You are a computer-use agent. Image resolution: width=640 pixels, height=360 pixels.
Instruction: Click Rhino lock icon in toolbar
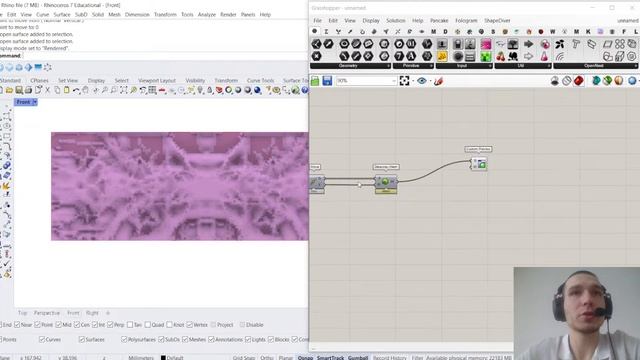[x=210, y=90]
